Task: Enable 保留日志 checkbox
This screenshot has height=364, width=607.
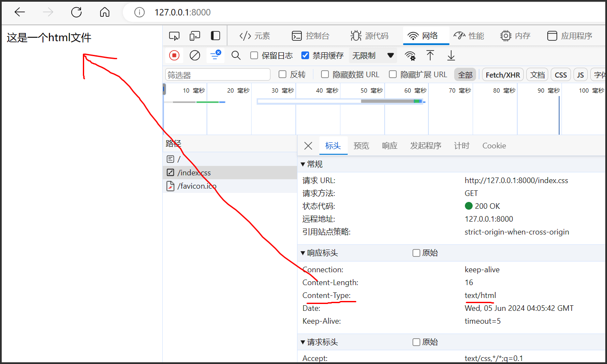Action: click(254, 55)
